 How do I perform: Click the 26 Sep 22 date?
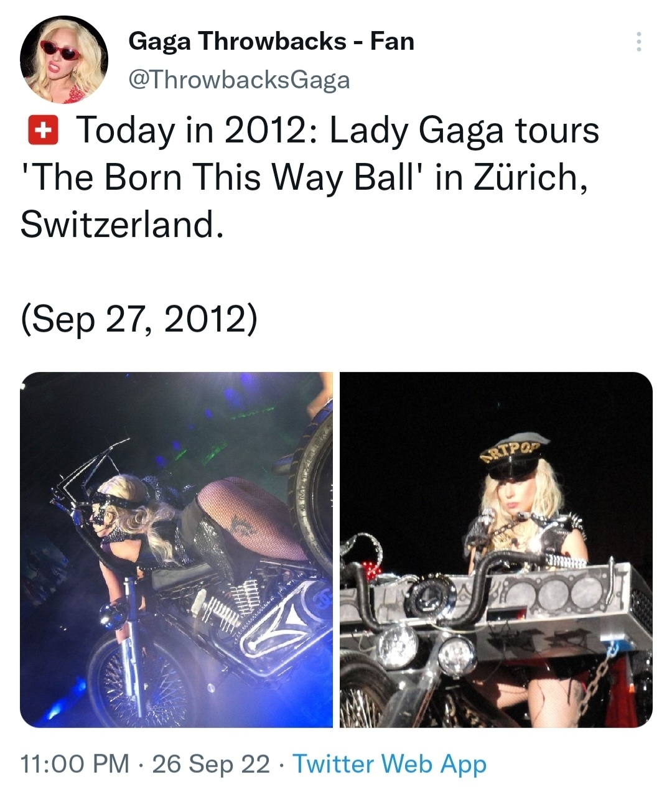tap(212, 763)
